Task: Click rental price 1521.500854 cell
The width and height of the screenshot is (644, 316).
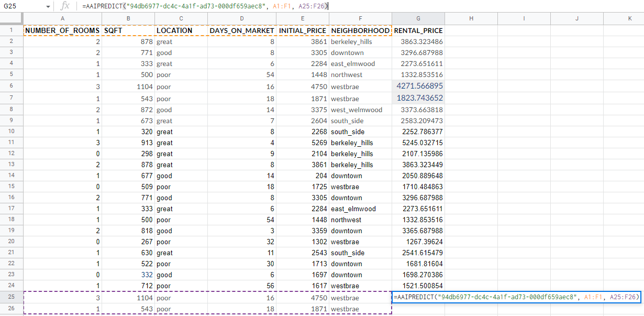Action: tap(418, 286)
